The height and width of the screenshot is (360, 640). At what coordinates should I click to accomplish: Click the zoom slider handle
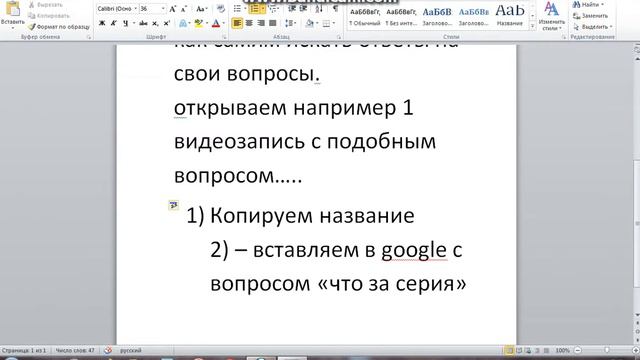tap(607, 350)
